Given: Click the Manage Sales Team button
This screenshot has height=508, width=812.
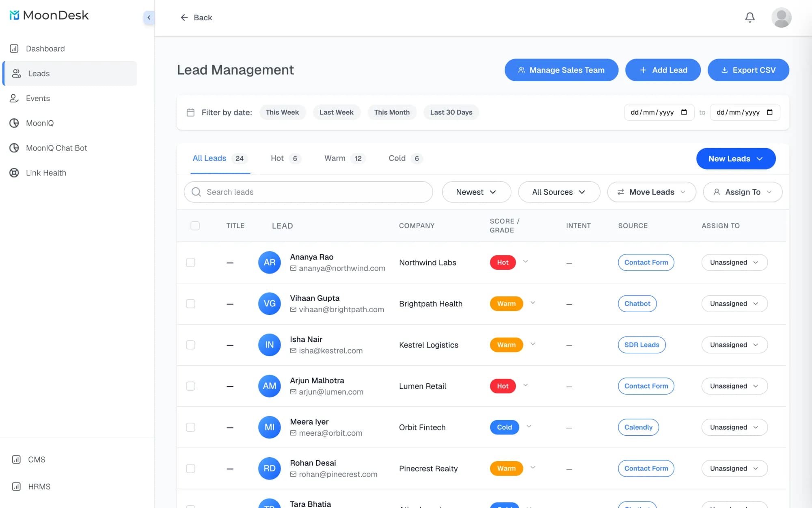Looking at the screenshot, I should (x=561, y=70).
